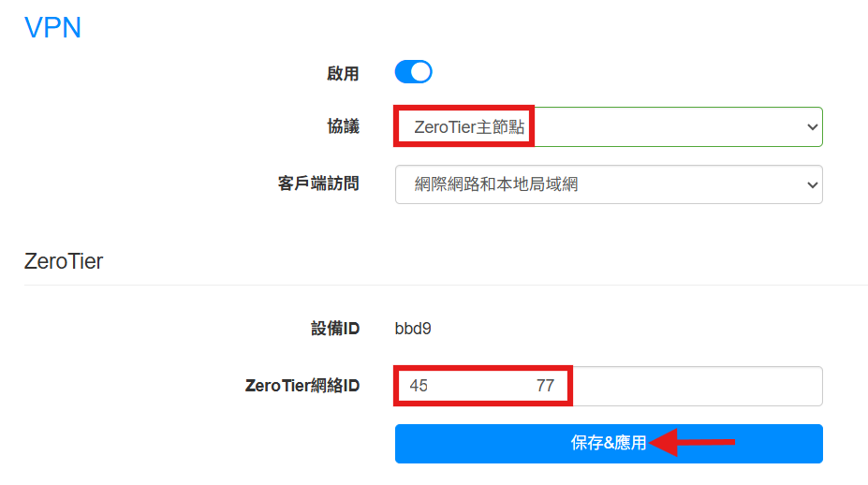Click the chevron arrow on 協議 dropdown
The height and width of the screenshot is (485, 868).
point(812,127)
